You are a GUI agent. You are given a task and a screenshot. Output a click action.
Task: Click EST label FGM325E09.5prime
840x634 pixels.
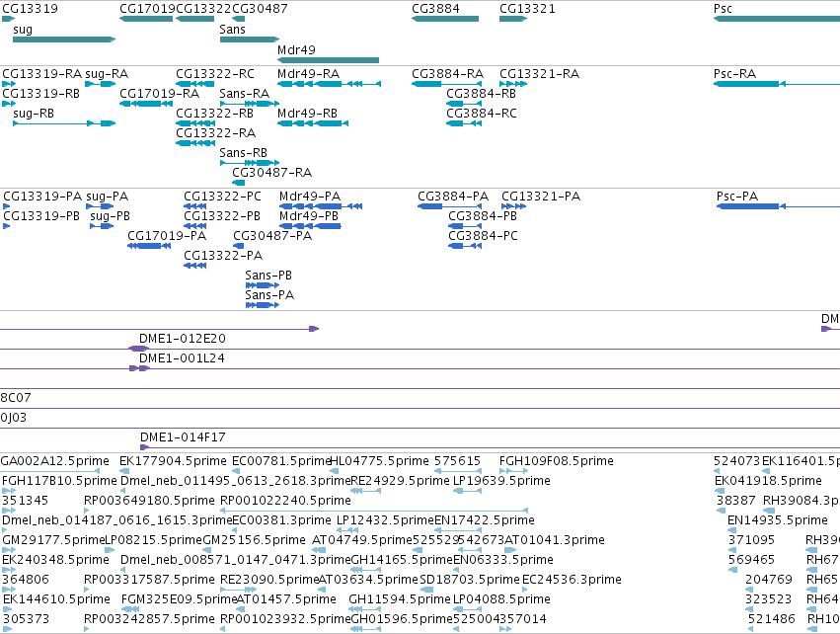[x=179, y=599]
